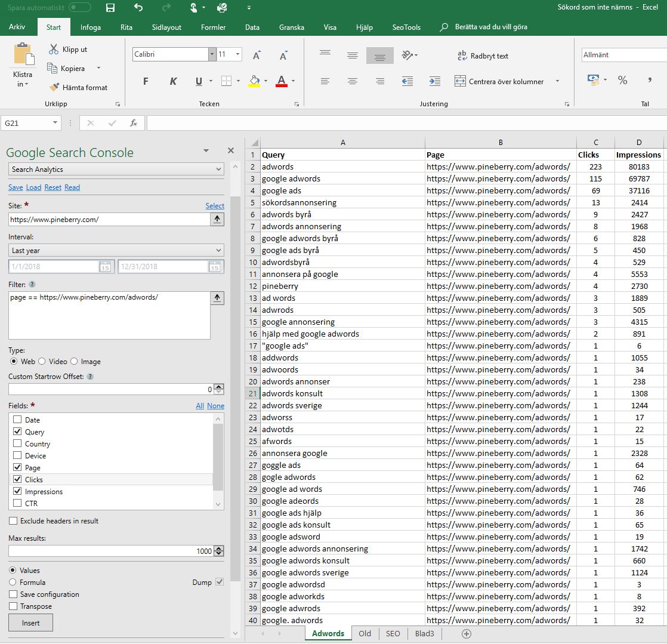
Task: Click the All fields link
Action: click(x=200, y=406)
